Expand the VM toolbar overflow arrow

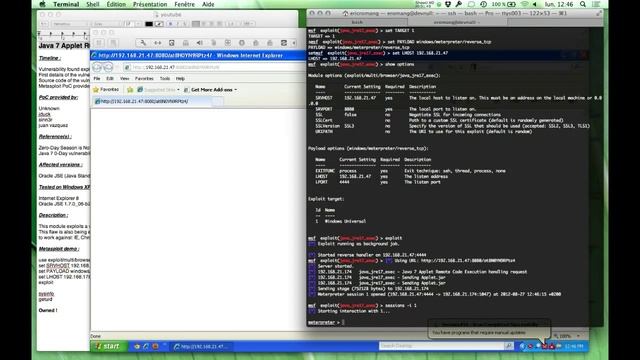click(294, 43)
